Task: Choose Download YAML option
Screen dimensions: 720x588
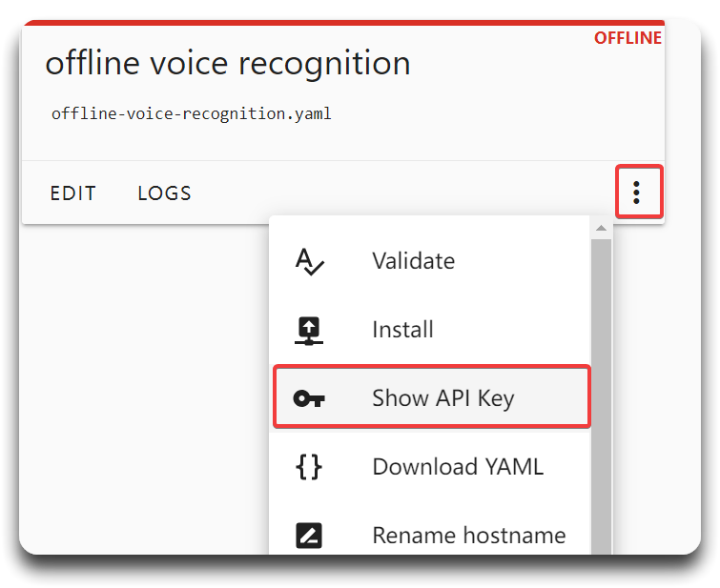Action: point(431,466)
